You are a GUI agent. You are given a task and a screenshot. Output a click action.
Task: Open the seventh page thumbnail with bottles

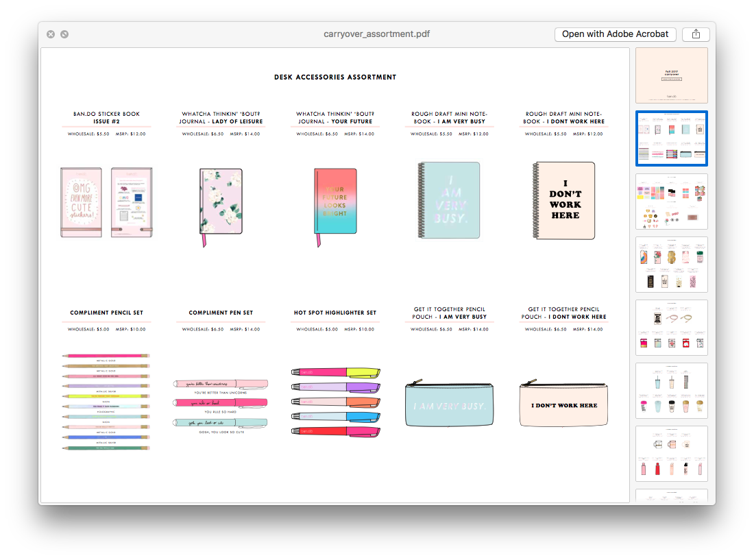pos(671,454)
